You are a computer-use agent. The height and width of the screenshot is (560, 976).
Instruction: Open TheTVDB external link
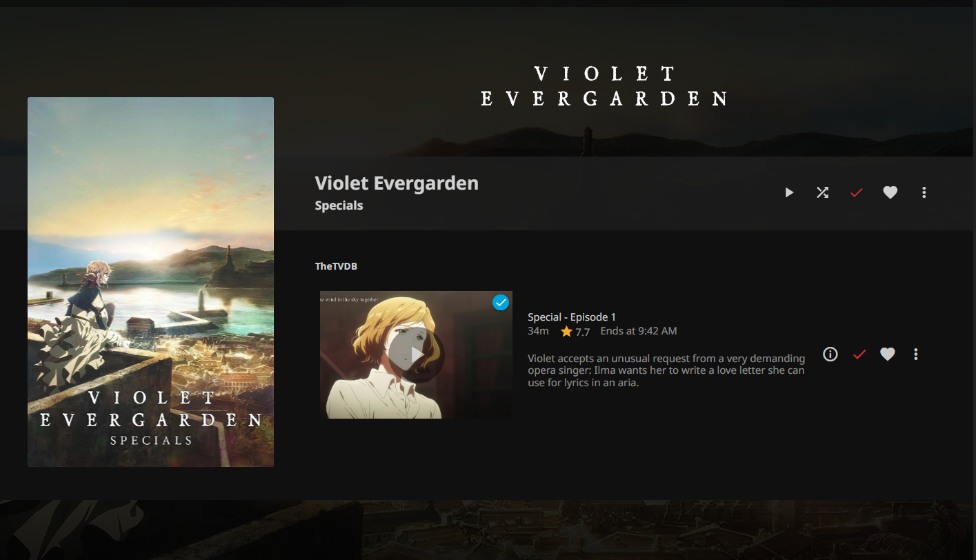(x=336, y=266)
